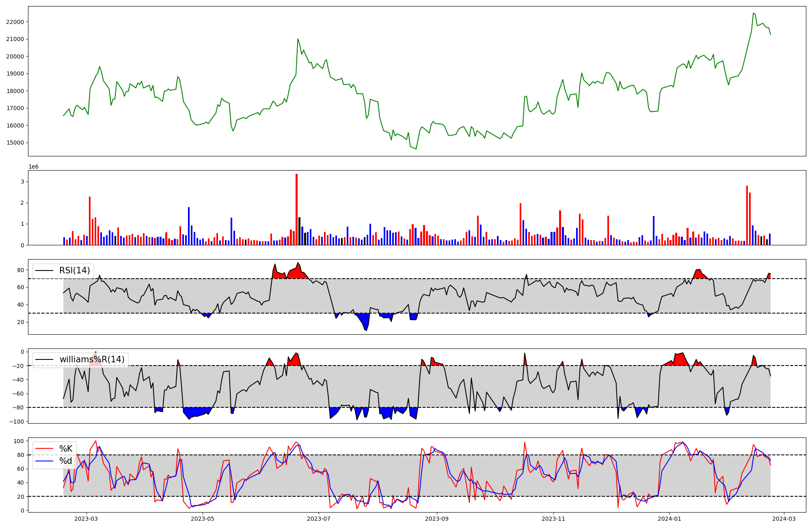This screenshot has width=812, height=528.
Task: Click the 22000 price axis tick label
Action: pyautogui.click(x=15, y=22)
